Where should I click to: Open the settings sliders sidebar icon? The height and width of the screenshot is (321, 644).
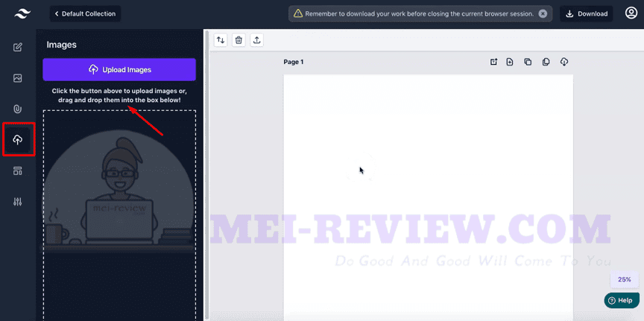coord(18,202)
